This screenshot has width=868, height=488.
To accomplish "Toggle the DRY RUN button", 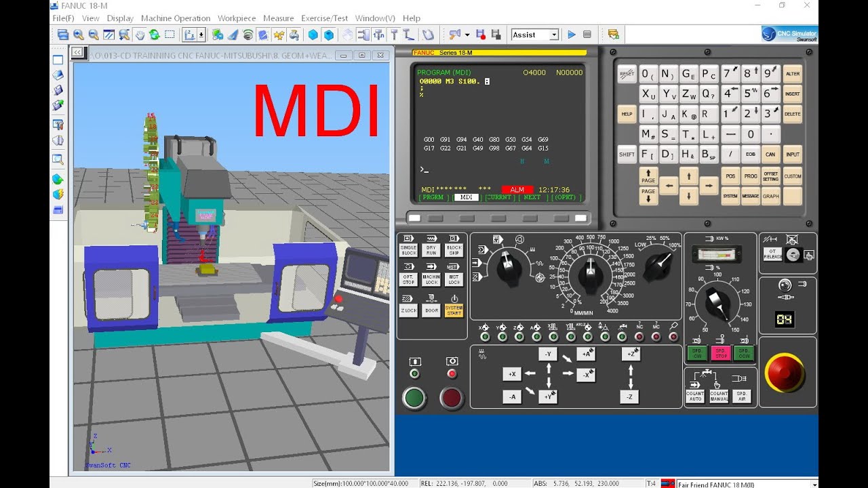I will point(431,249).
